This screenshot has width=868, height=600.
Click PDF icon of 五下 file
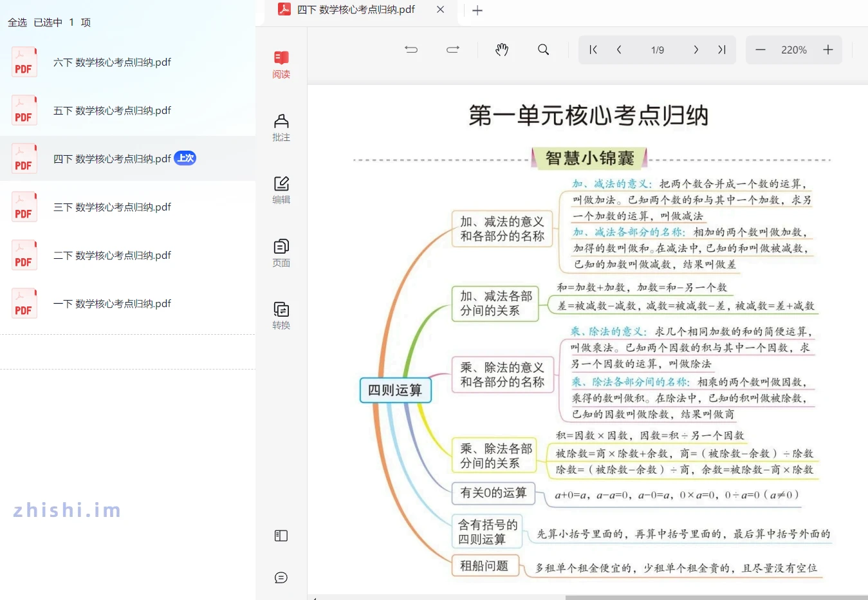click(x=24, y=111)
